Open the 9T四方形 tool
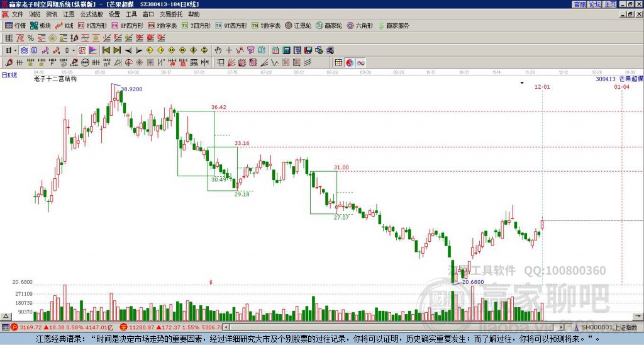The image size is (644, 345). (231, 25)
